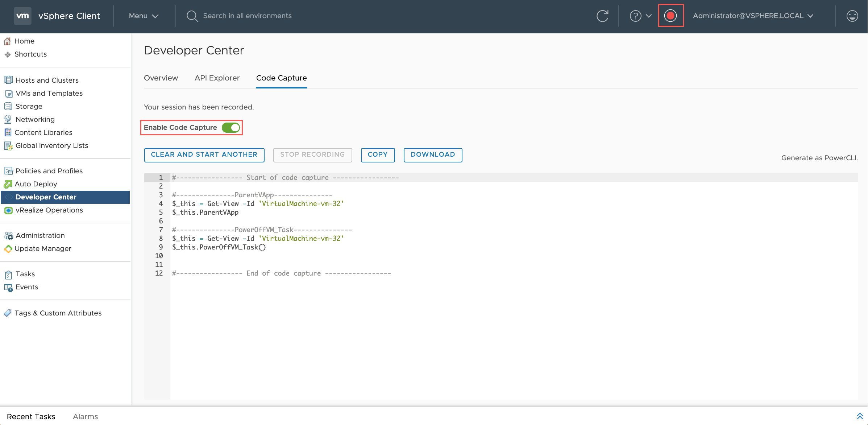
Task: Switch to the API Explorer tab
Action: coord(217,78)
